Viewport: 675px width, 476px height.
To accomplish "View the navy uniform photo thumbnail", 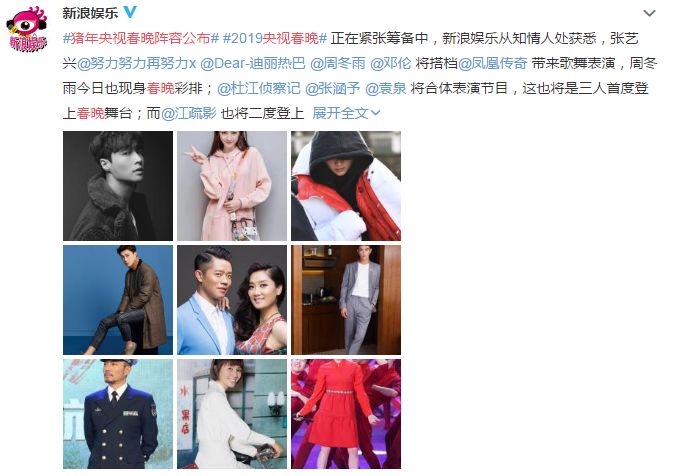I will [118, 414].
